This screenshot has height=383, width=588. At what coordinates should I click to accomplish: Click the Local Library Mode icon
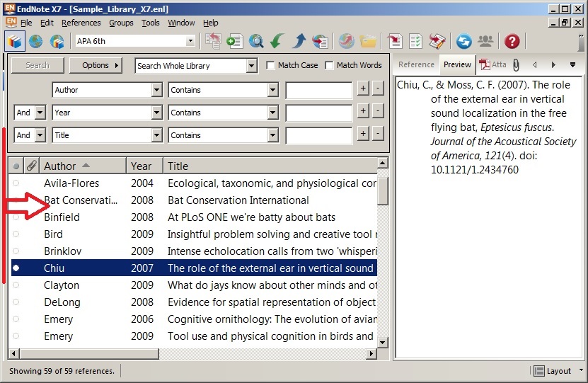pyautogui.click(x=15, y=41)
